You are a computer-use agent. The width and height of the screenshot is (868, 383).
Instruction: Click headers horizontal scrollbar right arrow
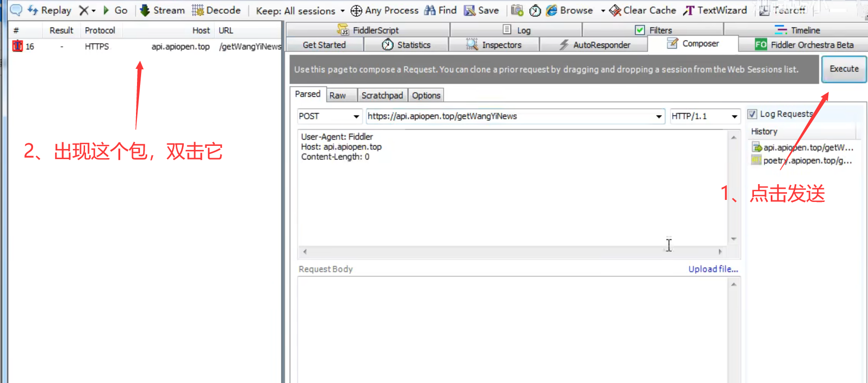[720, 251]
